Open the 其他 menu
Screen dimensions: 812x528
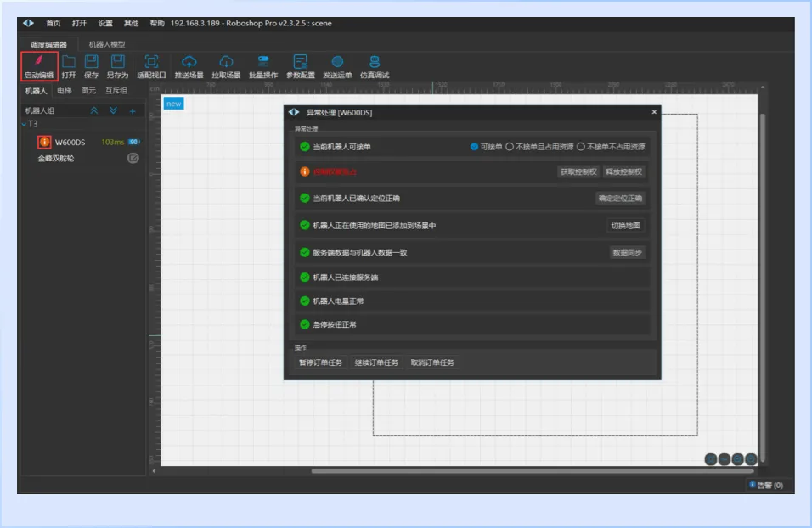131,23
